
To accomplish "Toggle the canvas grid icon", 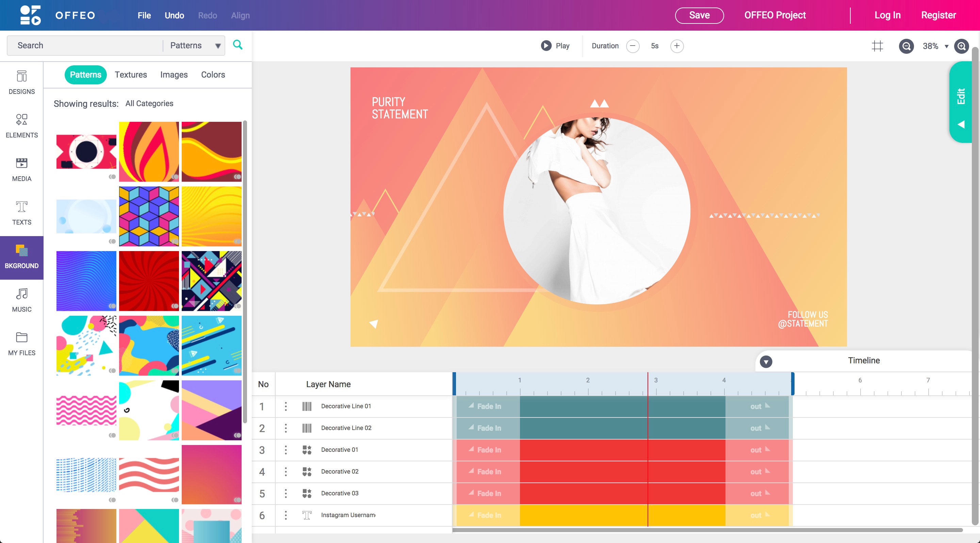I will tap(877, 46).
